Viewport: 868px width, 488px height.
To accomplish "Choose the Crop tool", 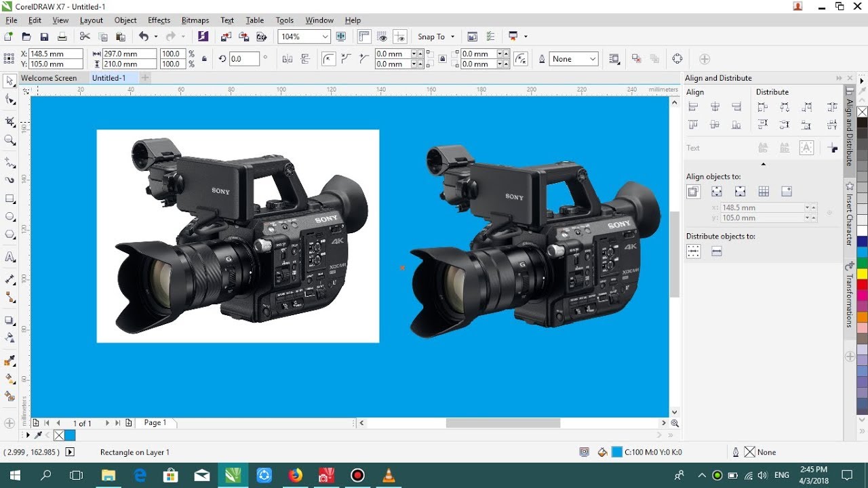I will (10, 122).
